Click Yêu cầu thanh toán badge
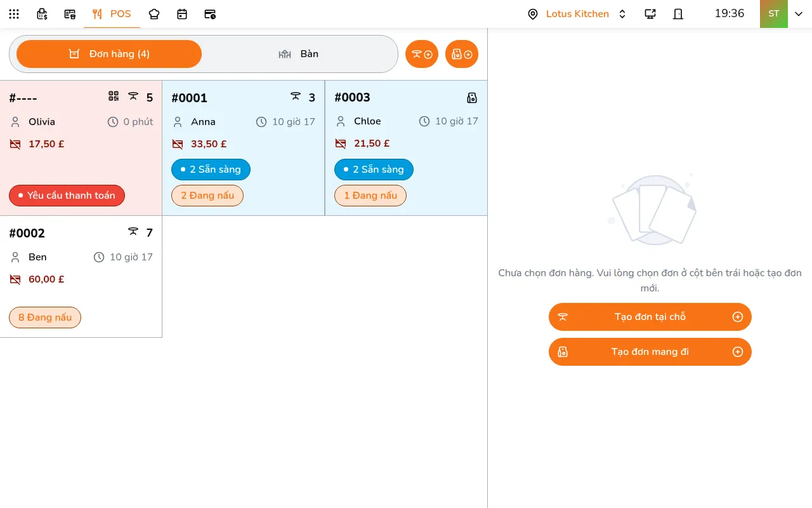The width and height of the screenshot is (812, 508). click(x=67, y=196)
